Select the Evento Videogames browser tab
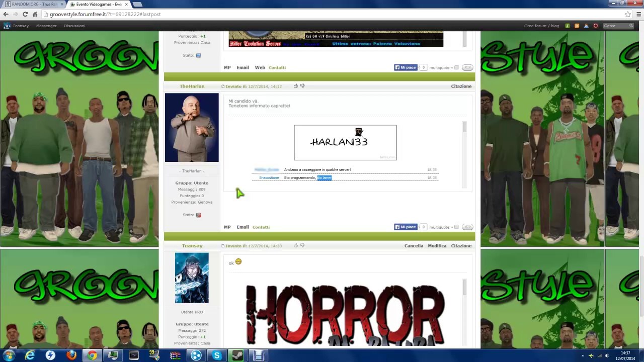 pos(99,4)
